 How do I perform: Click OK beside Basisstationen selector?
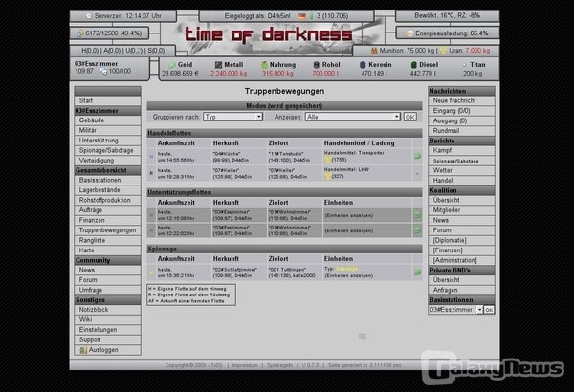(x=489, y=310)
